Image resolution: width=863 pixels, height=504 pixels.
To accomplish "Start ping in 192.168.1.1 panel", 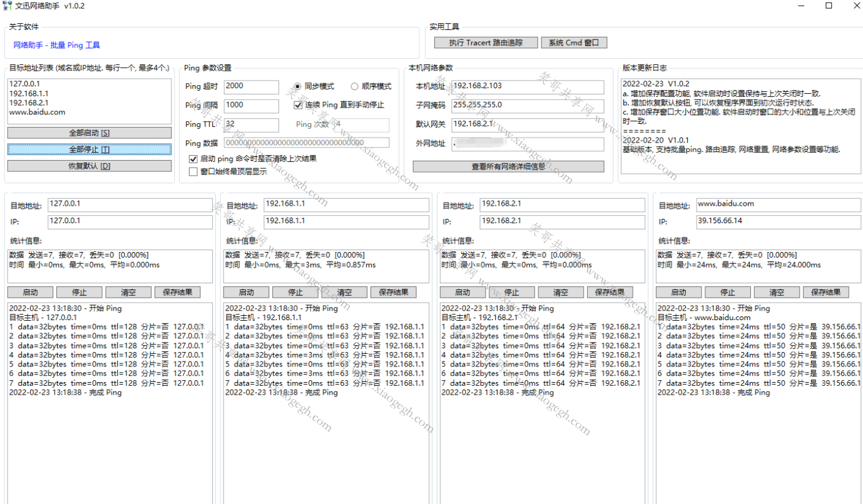I will coord(246,292).
